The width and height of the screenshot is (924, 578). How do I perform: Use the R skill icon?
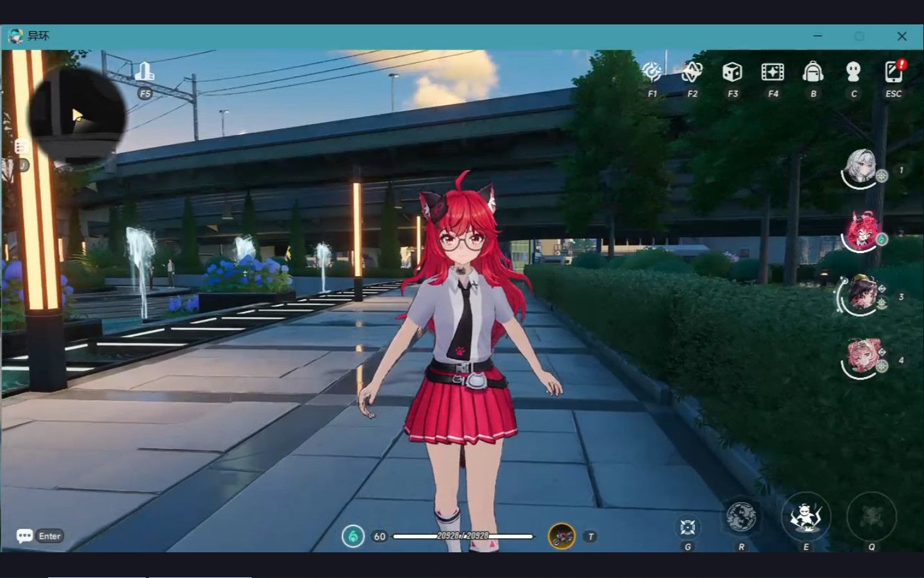[x=741, y=518]
